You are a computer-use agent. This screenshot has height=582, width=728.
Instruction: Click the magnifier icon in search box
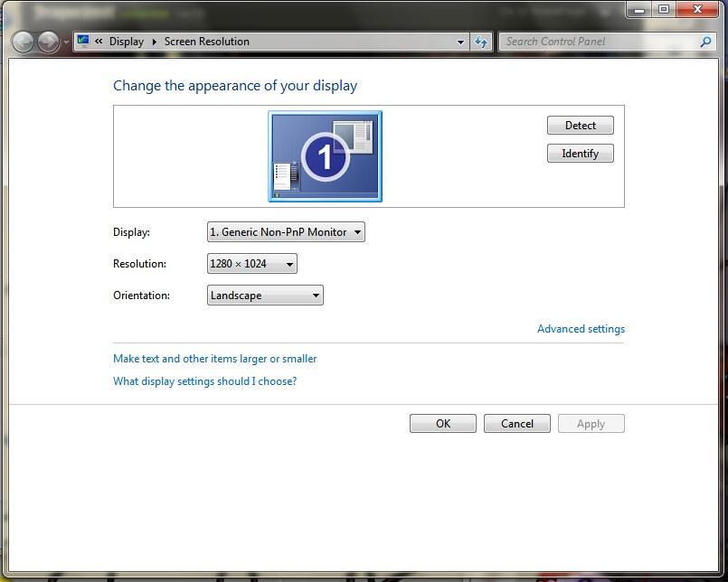pos(706,42)
